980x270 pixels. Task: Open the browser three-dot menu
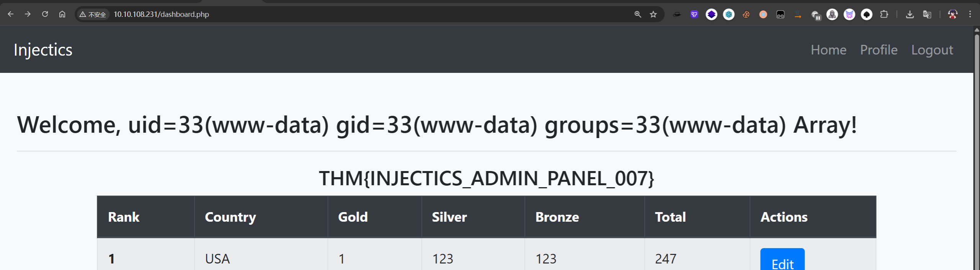click(x=970, y=14)
